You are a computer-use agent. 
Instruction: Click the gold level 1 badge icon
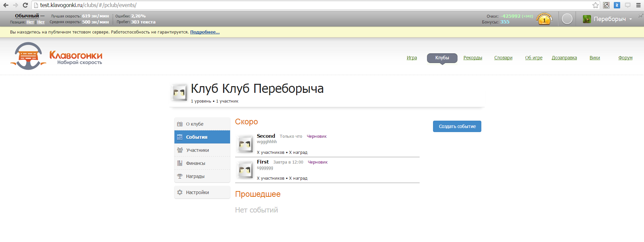[544, 19]
